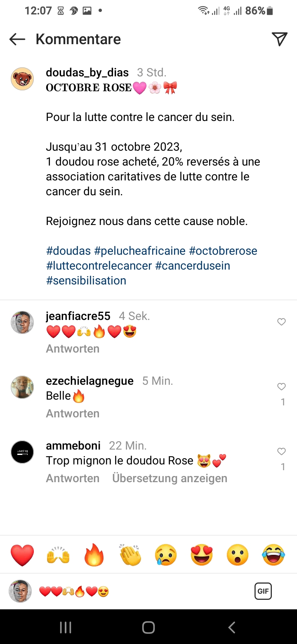Image resolution: width=297 pixels, height=644 pixels.
Task: Insert the laughing tears quick emoji
Action: pyautogui.click(x=273, y=554)
